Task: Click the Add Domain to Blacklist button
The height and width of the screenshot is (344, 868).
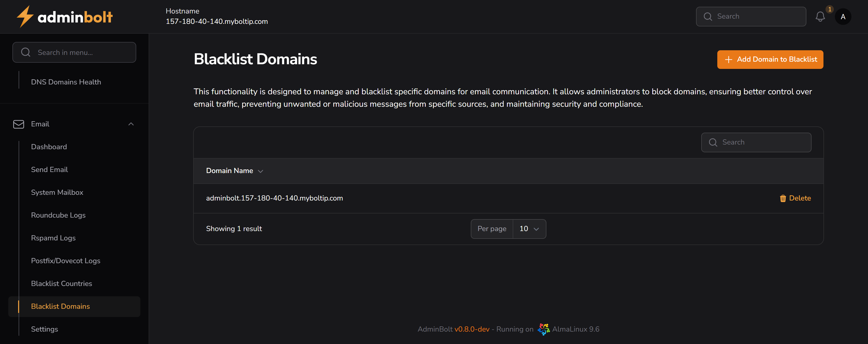Action: pos(770,59)
